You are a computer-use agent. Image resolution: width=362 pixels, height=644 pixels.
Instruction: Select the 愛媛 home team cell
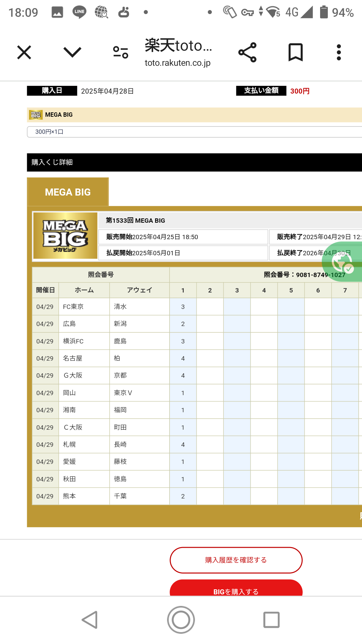tap(84, 462)
